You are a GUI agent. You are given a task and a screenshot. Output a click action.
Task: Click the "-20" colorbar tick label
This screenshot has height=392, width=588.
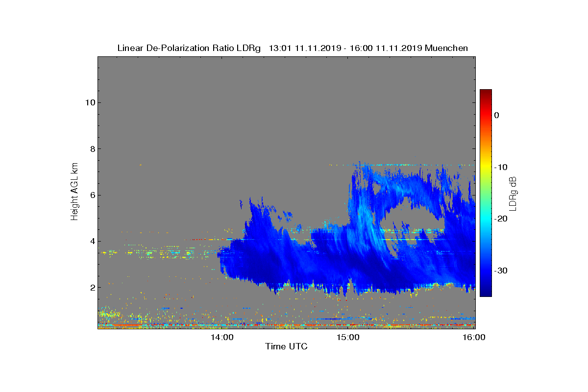[500, 219]
